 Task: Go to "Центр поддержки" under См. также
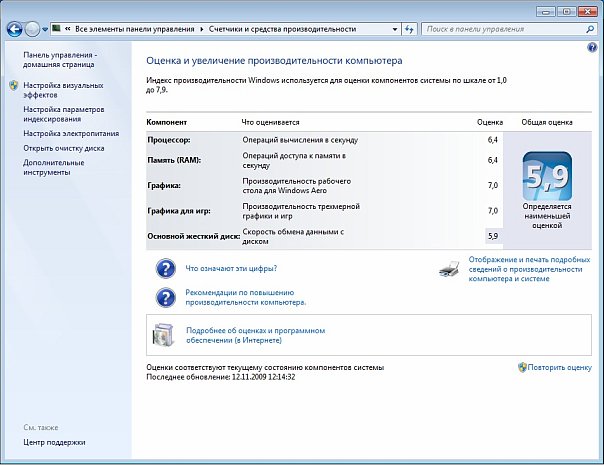pos(54,442)
